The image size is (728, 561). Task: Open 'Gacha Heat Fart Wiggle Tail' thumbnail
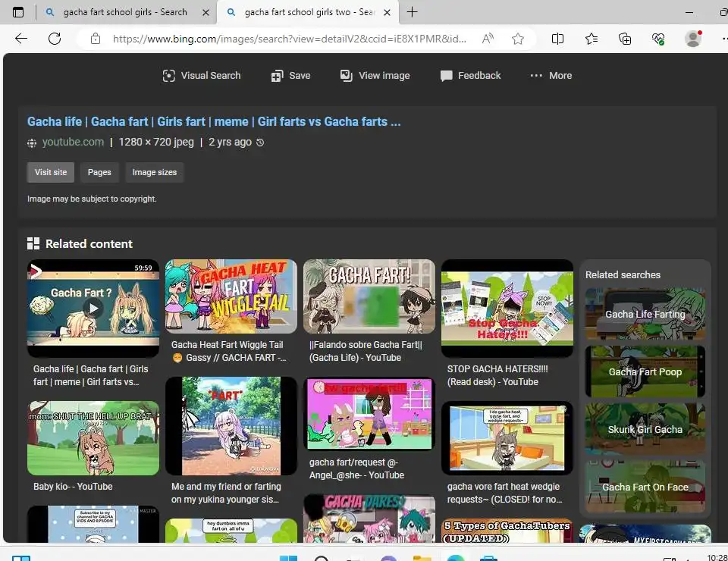point(231,296)
